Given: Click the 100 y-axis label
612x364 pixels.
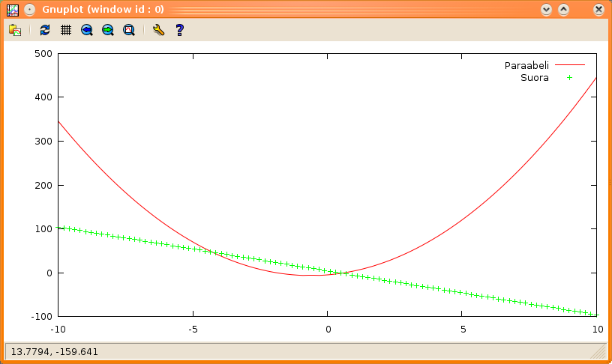Looking at the screenshot, I should [x=43, y=229].
